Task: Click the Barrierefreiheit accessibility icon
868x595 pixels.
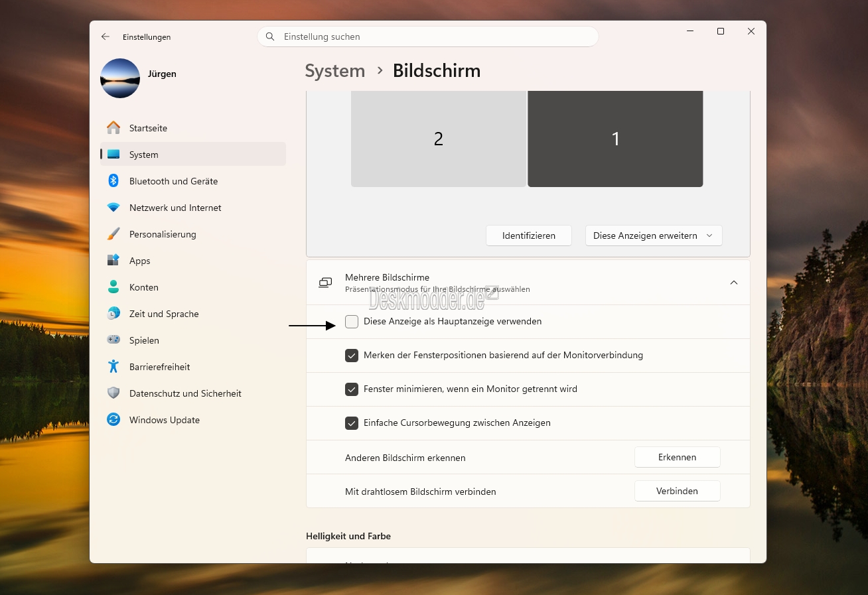Action: pyautogui.click(x=113, y=367)
